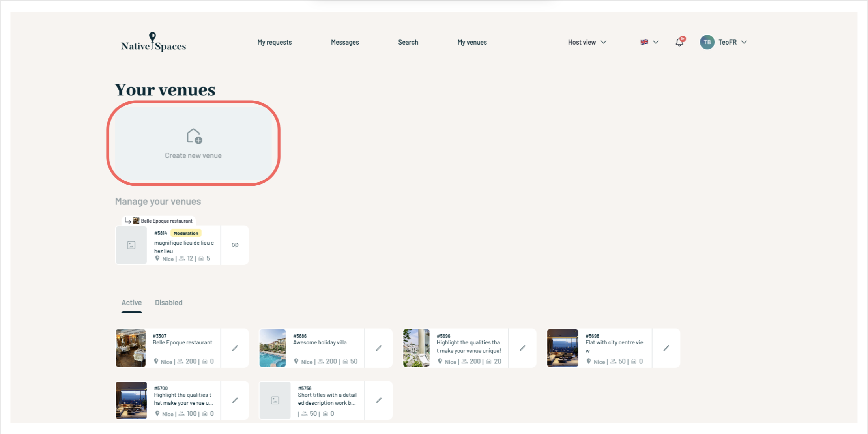Preview venue #5814 with eye icon
The height and width of the screenshot is (434, 868).
pos(235,245)
